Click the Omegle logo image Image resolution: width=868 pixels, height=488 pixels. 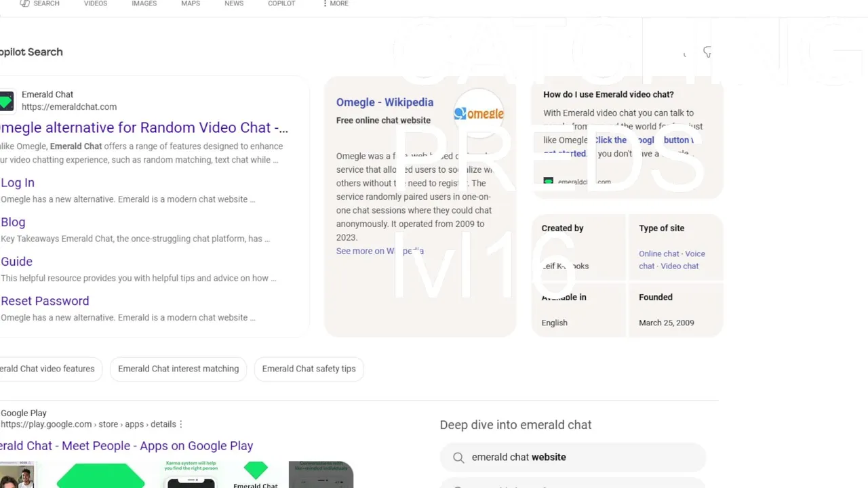click(x=479, y=114)
